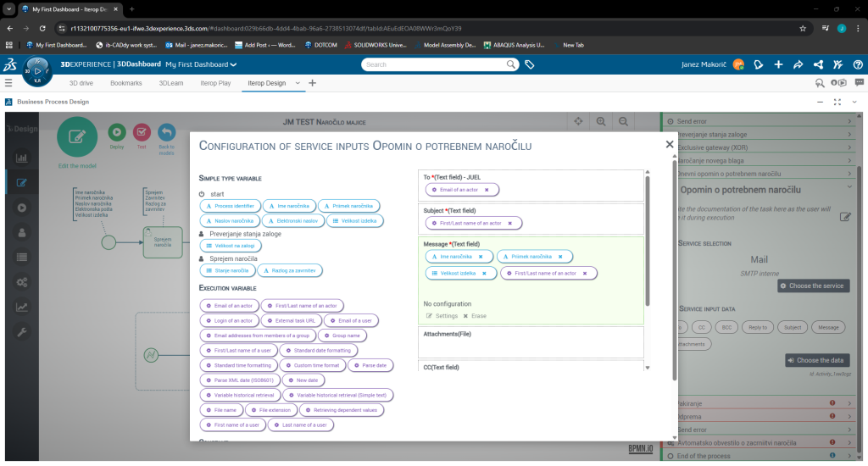The image size is (868, 466).
Task: Add a new dashboard tab with plus
Action: (312, 83)
